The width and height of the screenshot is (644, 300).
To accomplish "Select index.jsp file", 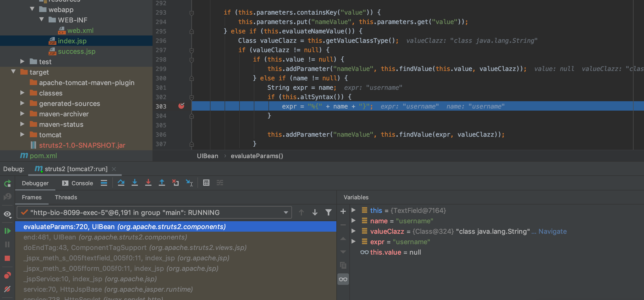I will pos(72,41).
